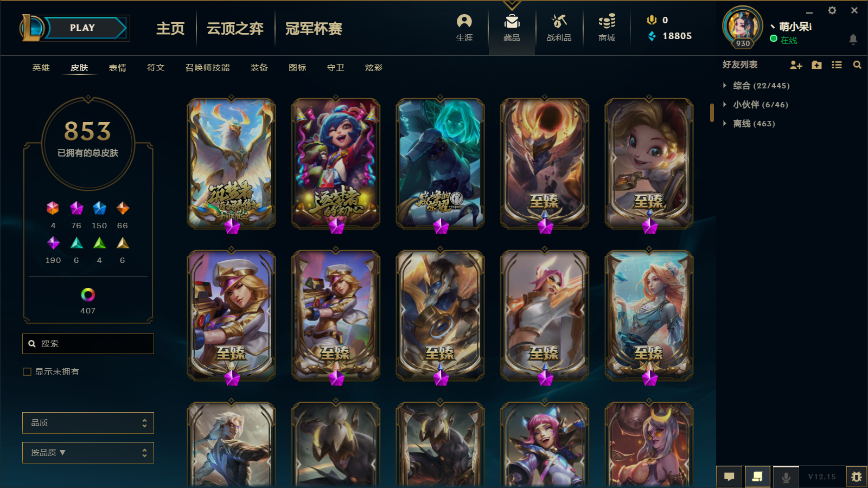Click the add friend icon

(x=796, y=65)
